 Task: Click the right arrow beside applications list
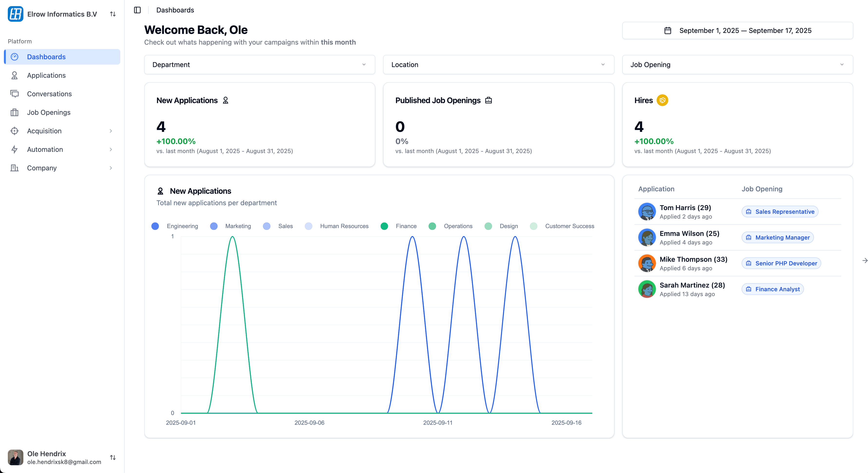[864, 261]
